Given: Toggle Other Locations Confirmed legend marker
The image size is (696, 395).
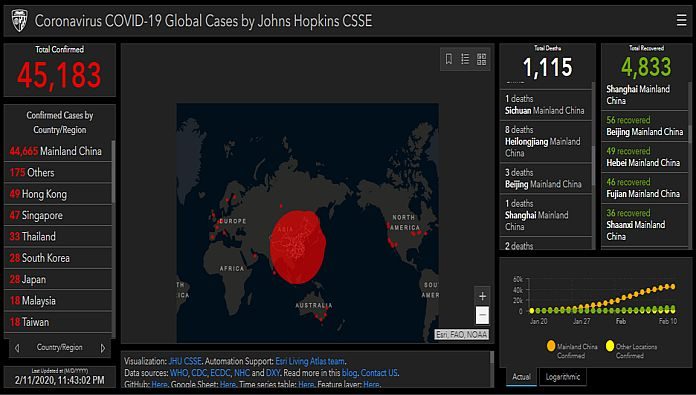Looking at the screenshot, I should (610, 346).
